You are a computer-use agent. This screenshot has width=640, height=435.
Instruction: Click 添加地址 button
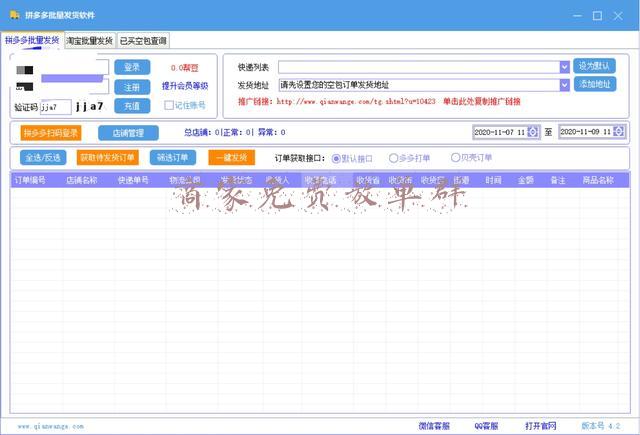coord(595,84)
